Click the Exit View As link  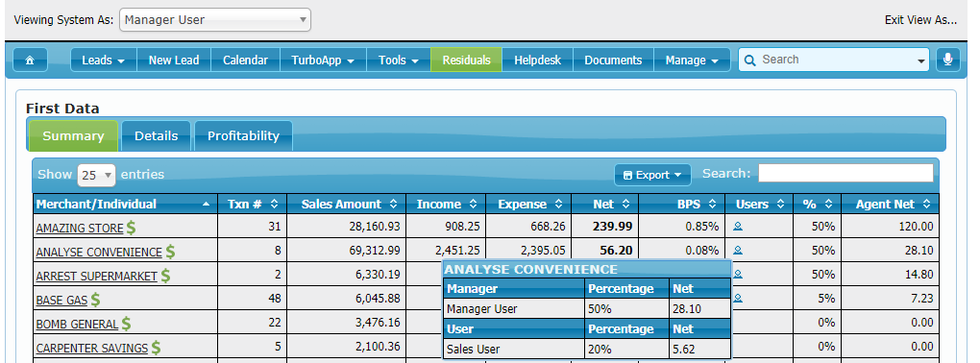[x=920, y=20]
